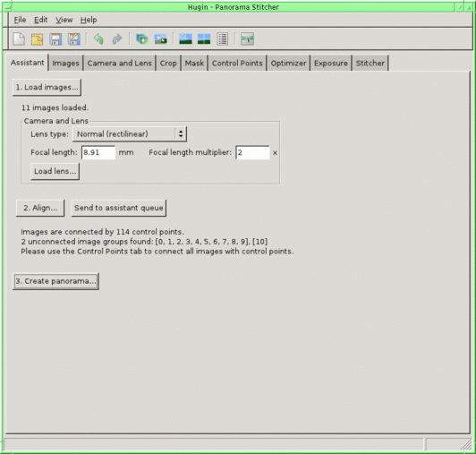
Task: Open the Mask tab
Action: coord(194,64)
